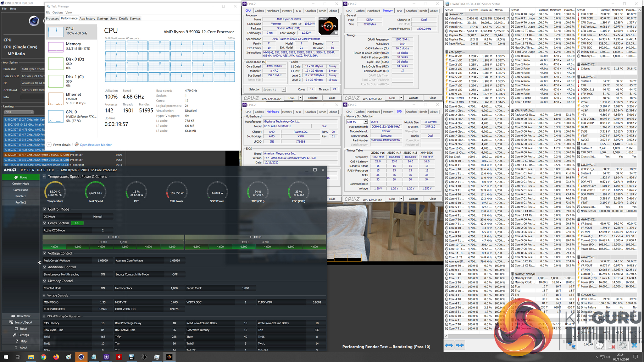Screen dimensions: 644x362
Task: Toggle Simultaneous Multithreading ON value
Action: (x=103, y=274)
